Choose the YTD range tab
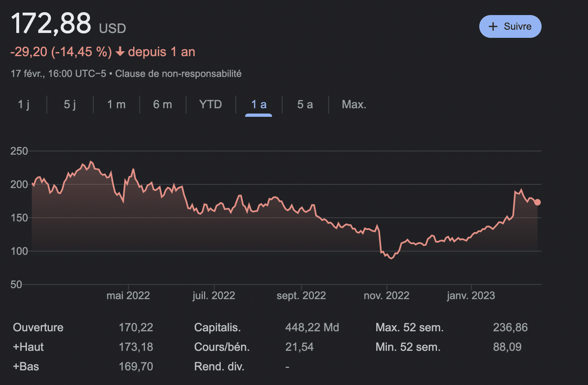The height and width of the screenshot is (385, 588). (211, 105)
